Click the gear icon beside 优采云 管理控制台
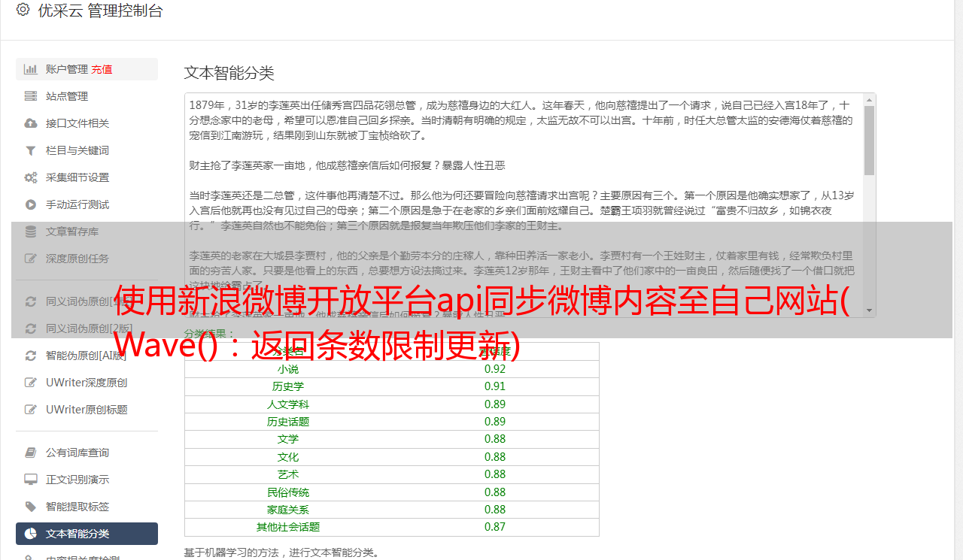 point(23,10)
